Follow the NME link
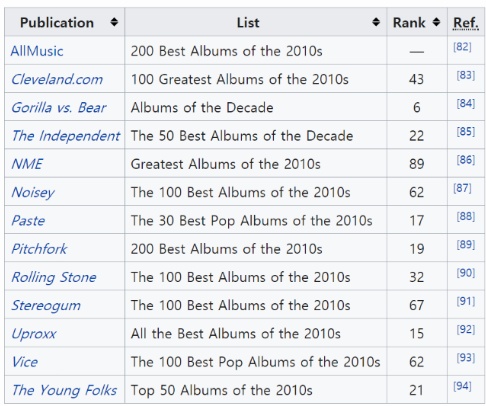 coord(27,164)
